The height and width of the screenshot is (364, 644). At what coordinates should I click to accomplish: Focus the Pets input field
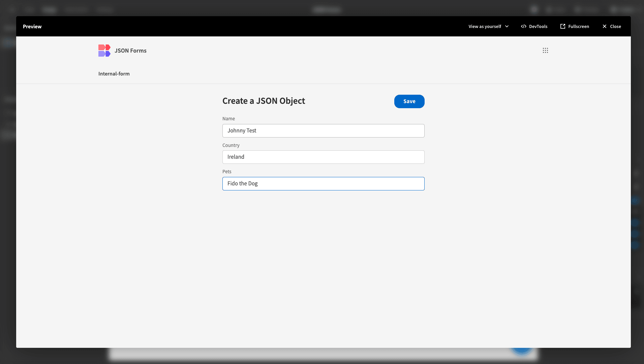pos(323,184)
